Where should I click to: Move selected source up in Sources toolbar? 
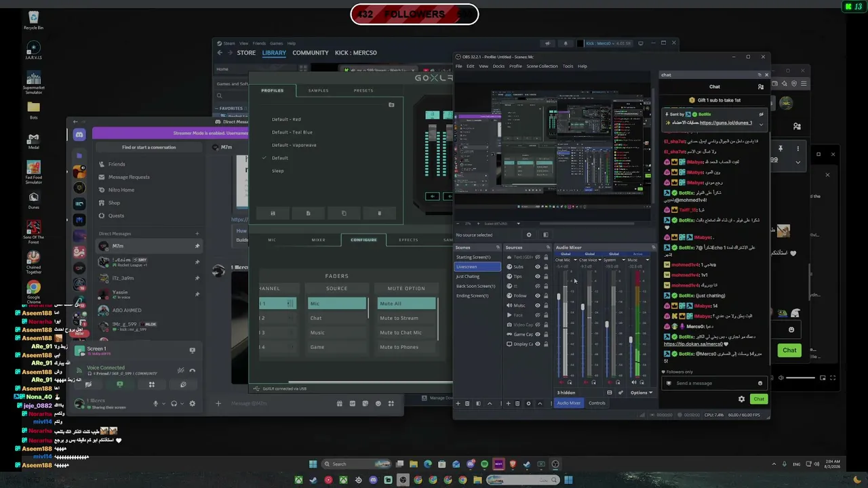tap(540, 403)
